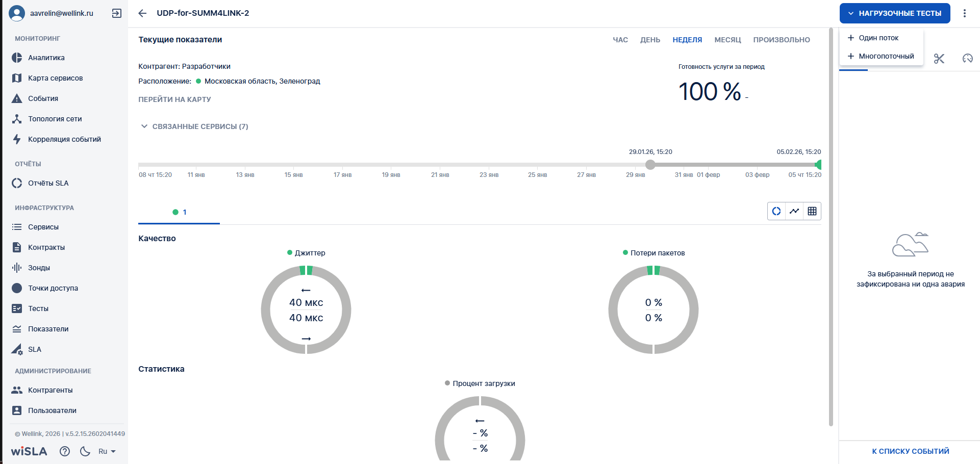Image resolution: width=980 pixels, height=464 pixels.
Task: Choose Многопоточный from the load test menu
Action: pos(886,56)
